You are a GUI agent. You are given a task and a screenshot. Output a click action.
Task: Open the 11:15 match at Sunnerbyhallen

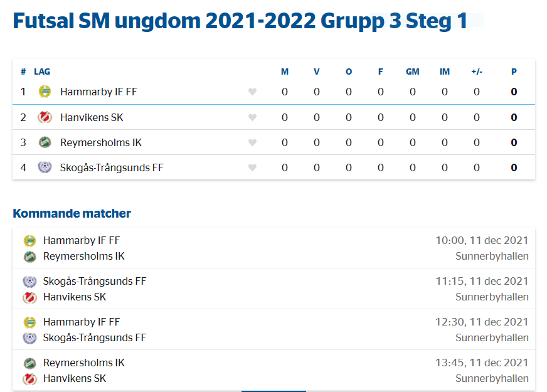[274, 289]
